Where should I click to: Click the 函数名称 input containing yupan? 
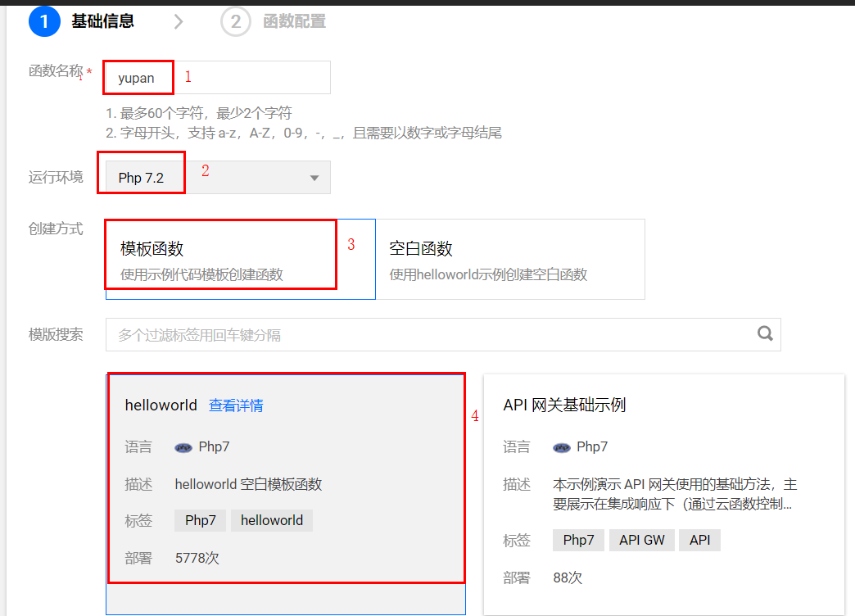point(217,78)
